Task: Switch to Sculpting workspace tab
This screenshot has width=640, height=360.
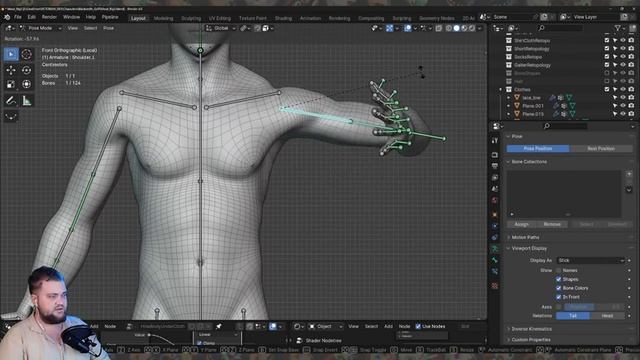Action: point(191,18)
